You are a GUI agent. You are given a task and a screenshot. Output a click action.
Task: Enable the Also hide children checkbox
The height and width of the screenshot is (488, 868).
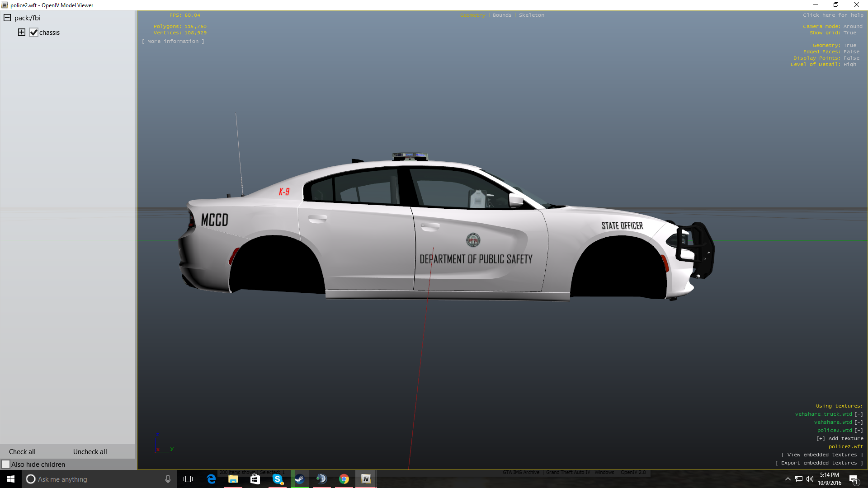(x=6, y=465)
